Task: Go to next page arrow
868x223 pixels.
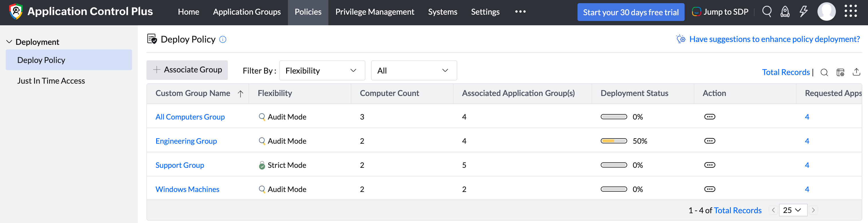Action: click(813, 210)
